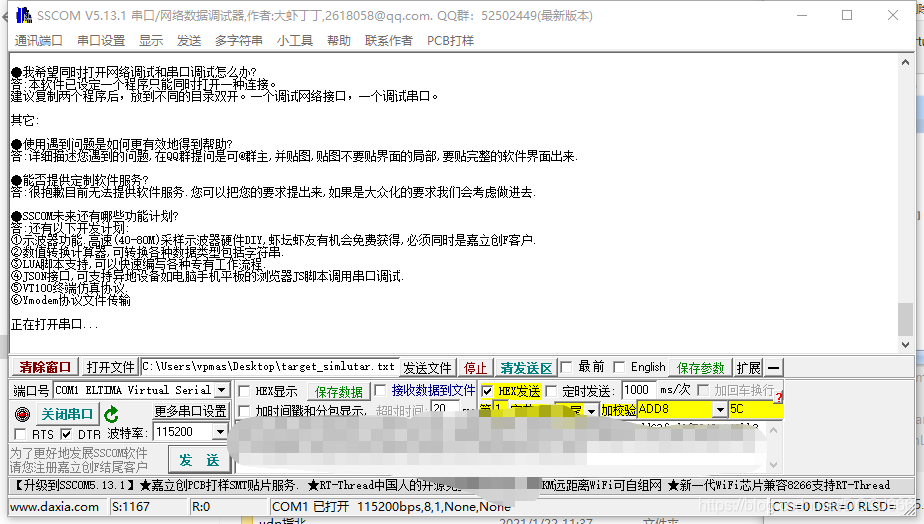This screenshot has height=524, width=924.
Task: Click the SSCOM application icon in title bar
Action: pos(24,15)
